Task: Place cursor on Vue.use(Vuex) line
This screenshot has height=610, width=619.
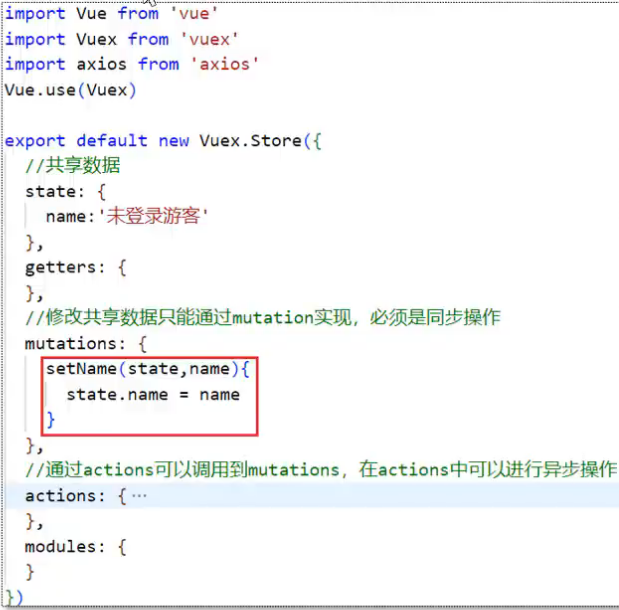Action: click(70, 90)
